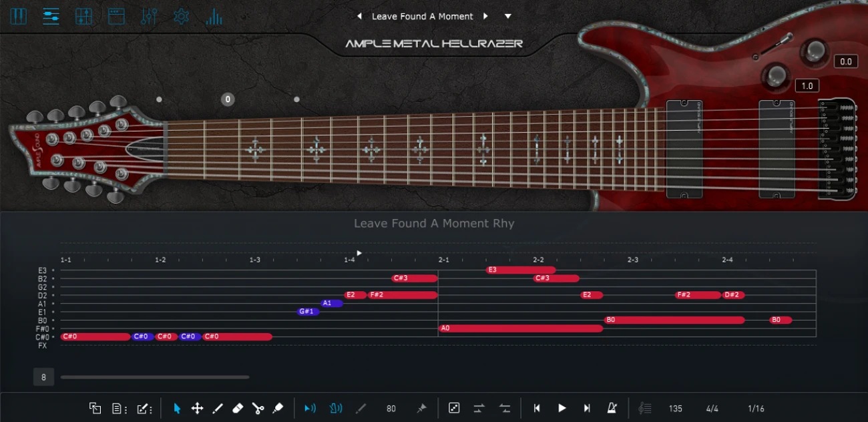Click the 'Leave Found A Moment Rhy' riff title
868x422 pixels.
434,224
